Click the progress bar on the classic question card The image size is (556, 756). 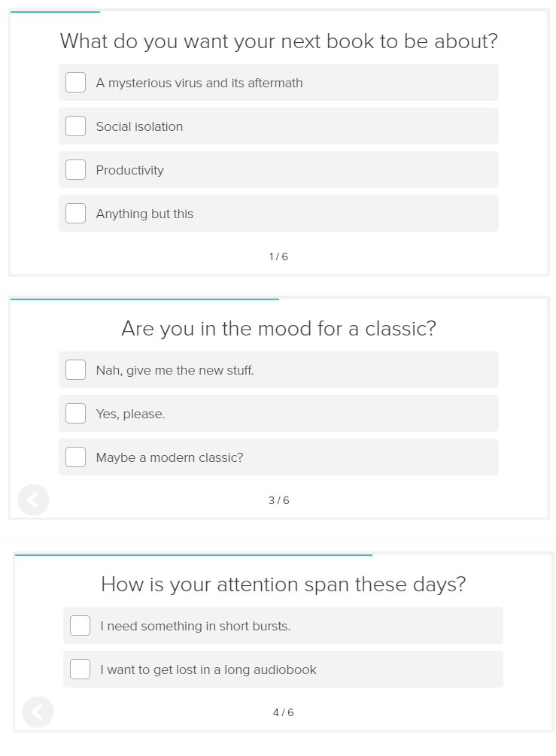click(143, 298)
